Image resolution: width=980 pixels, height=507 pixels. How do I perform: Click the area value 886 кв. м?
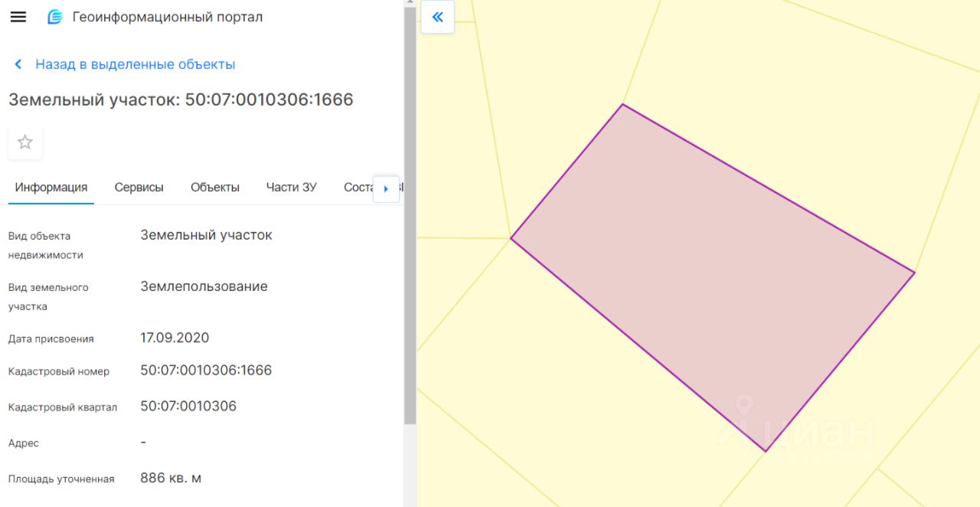[171, 478]
